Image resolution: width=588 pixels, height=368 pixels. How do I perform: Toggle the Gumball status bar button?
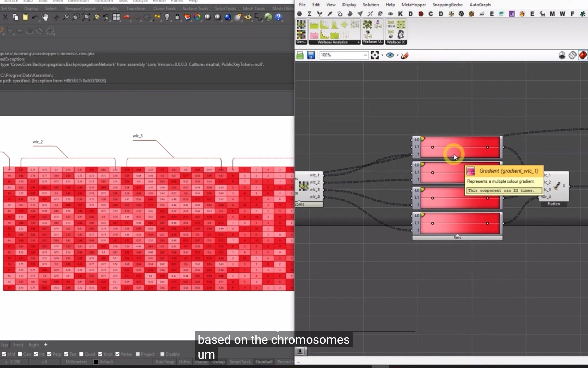264,362
